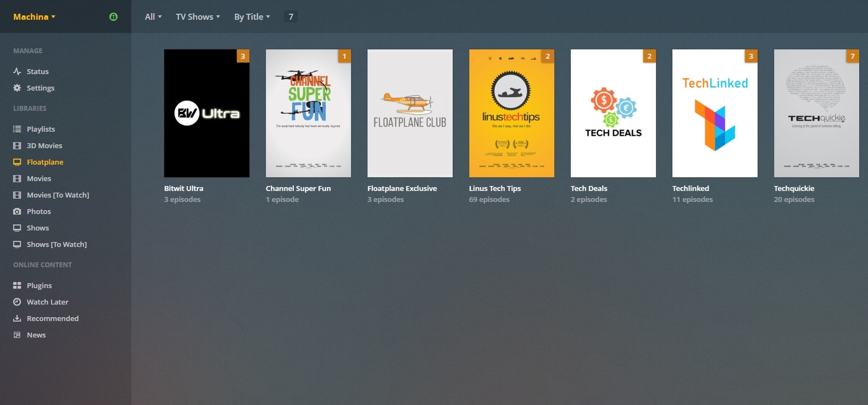Select the 3D Movies library

[x=44, y=145]
